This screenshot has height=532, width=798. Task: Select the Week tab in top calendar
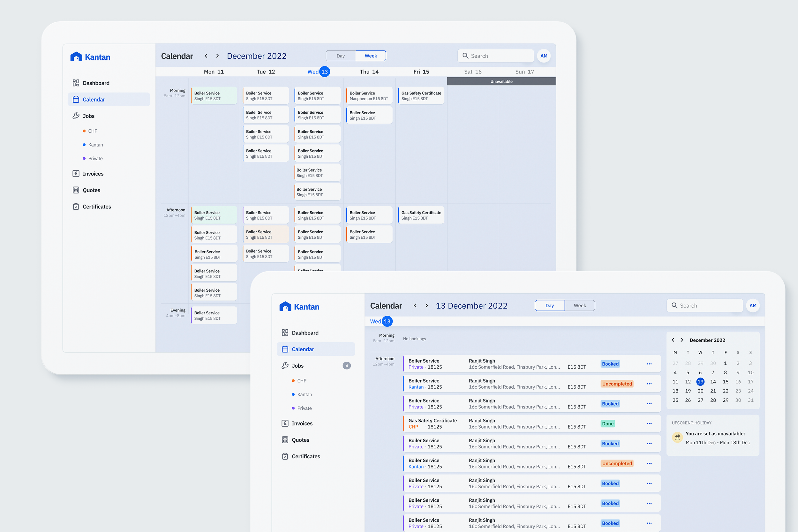point(371,56)
